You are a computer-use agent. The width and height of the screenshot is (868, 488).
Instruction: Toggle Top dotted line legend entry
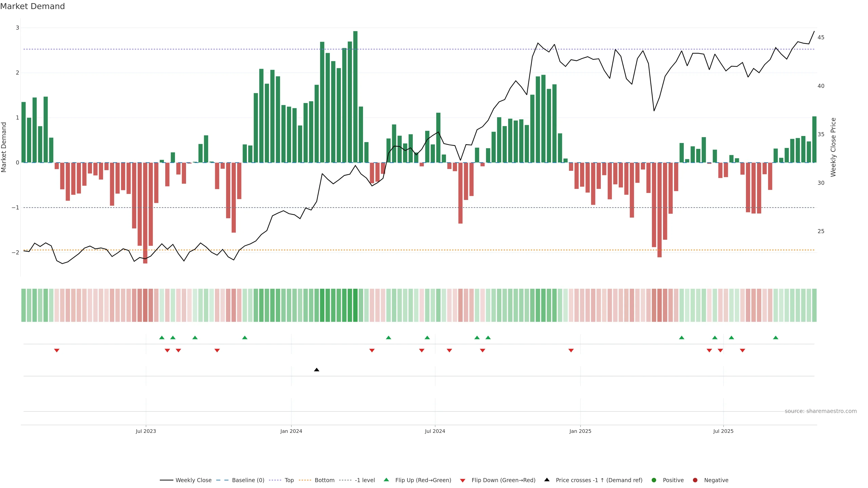point(289,480)
